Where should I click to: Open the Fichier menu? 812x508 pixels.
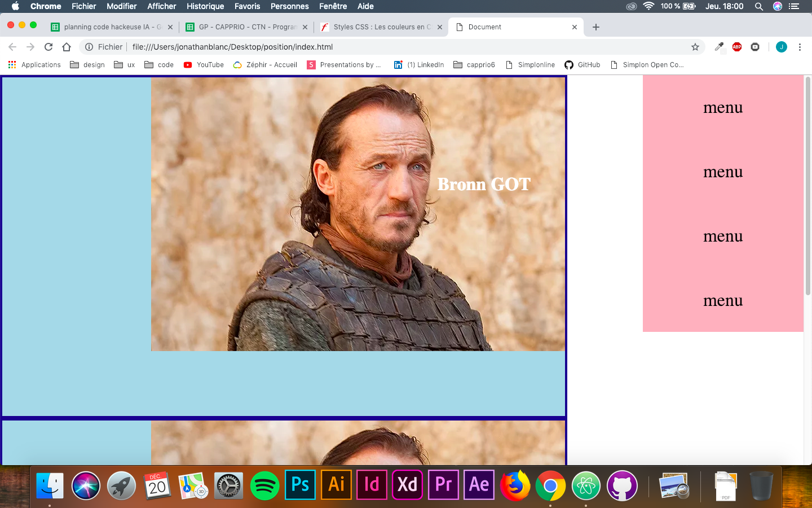click(x=83, y=6)
